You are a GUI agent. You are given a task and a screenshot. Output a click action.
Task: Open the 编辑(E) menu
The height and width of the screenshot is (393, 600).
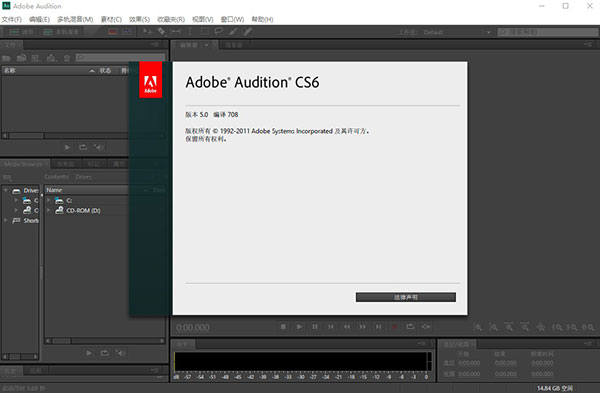pos(39,19)
